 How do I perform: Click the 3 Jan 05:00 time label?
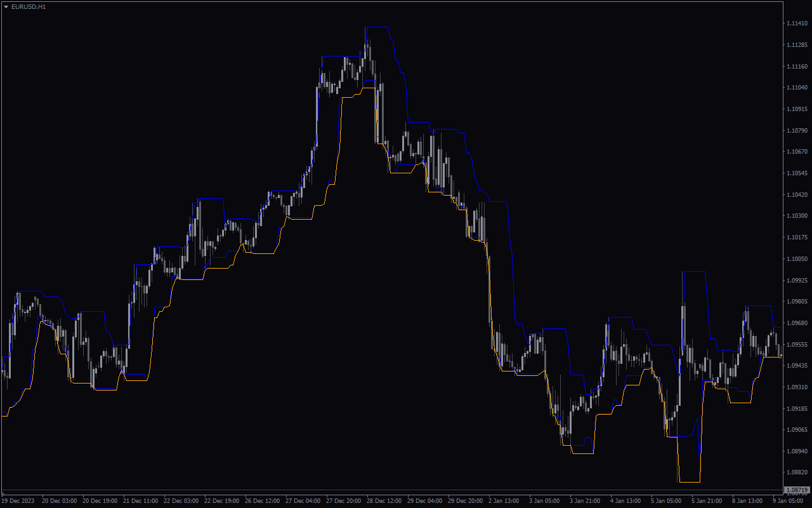click(x=545, y=501)
